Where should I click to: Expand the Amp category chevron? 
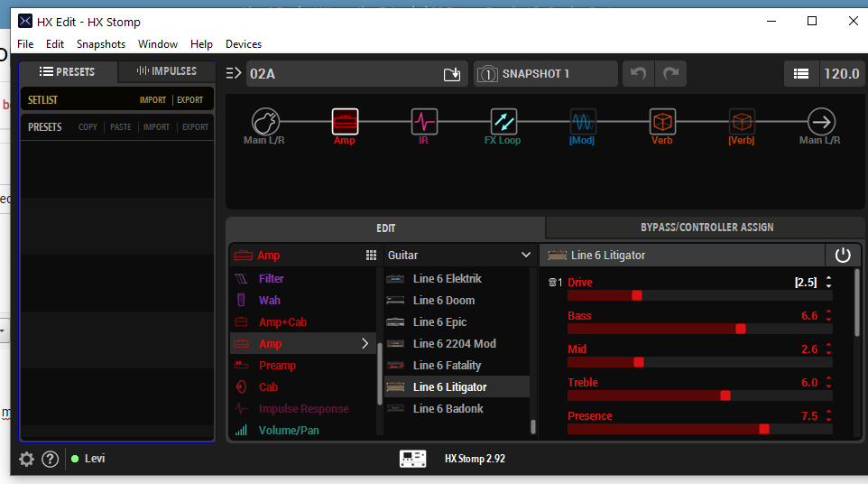coord(365,344)
